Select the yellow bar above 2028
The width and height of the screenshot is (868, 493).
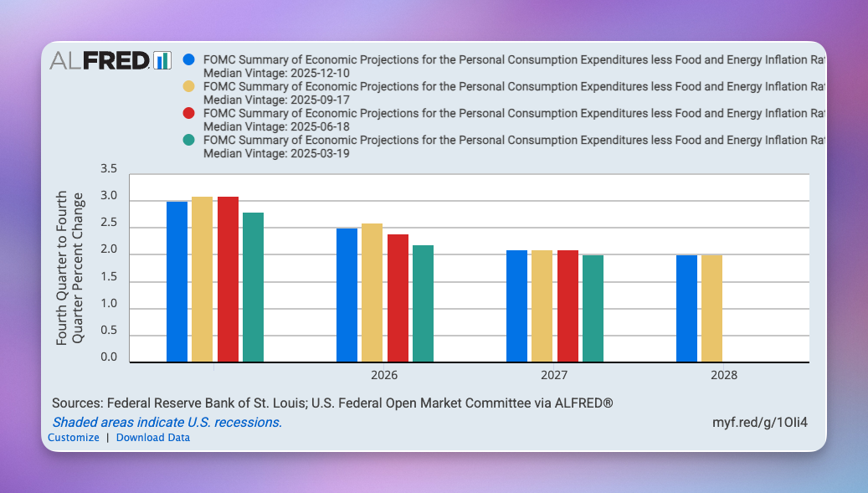711,308
